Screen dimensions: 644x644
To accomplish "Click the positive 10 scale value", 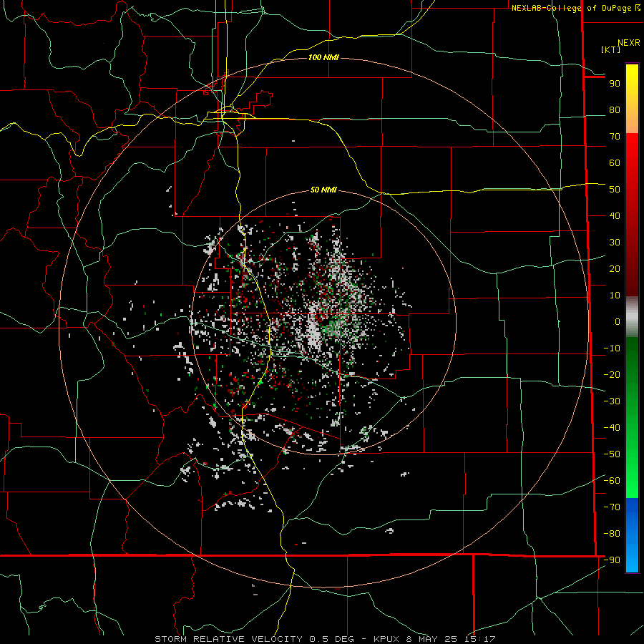I will tap(615, 296).
